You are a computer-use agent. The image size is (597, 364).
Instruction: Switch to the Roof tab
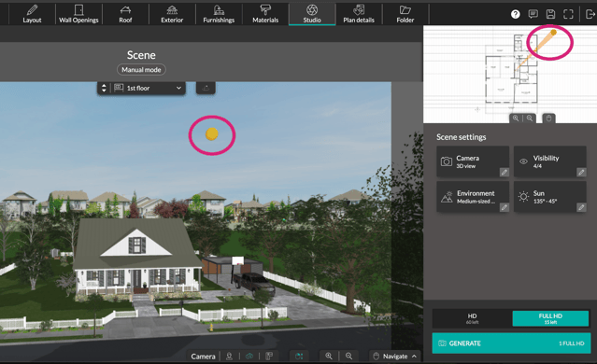click(125, 14)
